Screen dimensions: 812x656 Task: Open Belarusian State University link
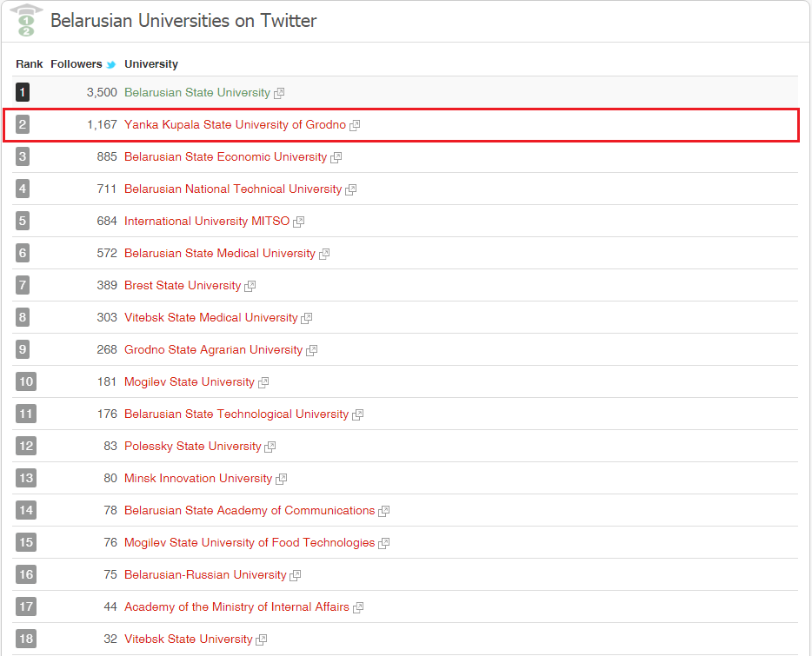click(197, 93)
